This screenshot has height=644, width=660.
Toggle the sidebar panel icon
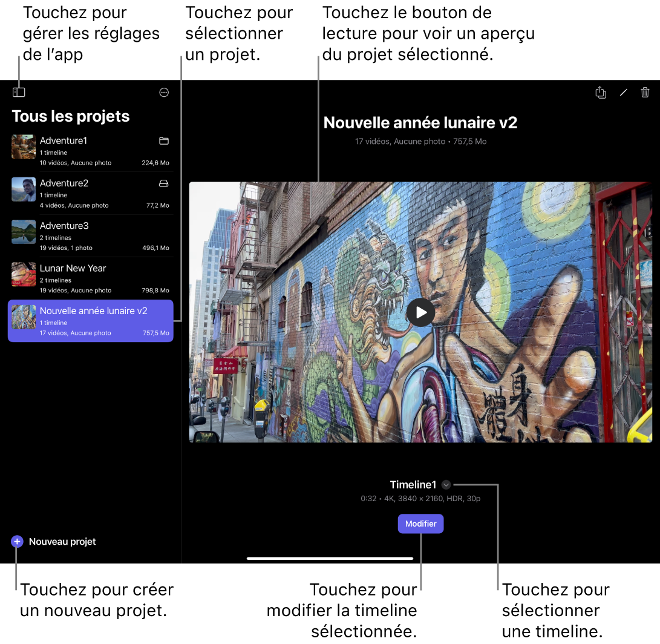[19, 92]
